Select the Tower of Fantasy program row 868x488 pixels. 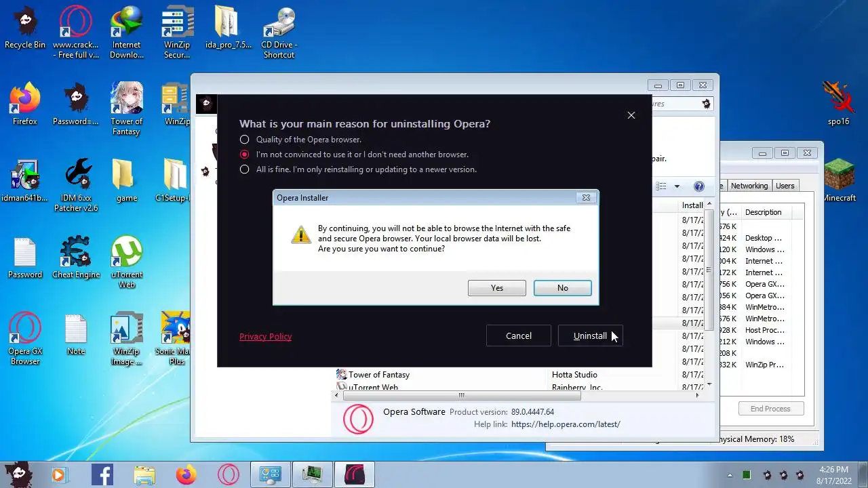[x=519, y=375]
